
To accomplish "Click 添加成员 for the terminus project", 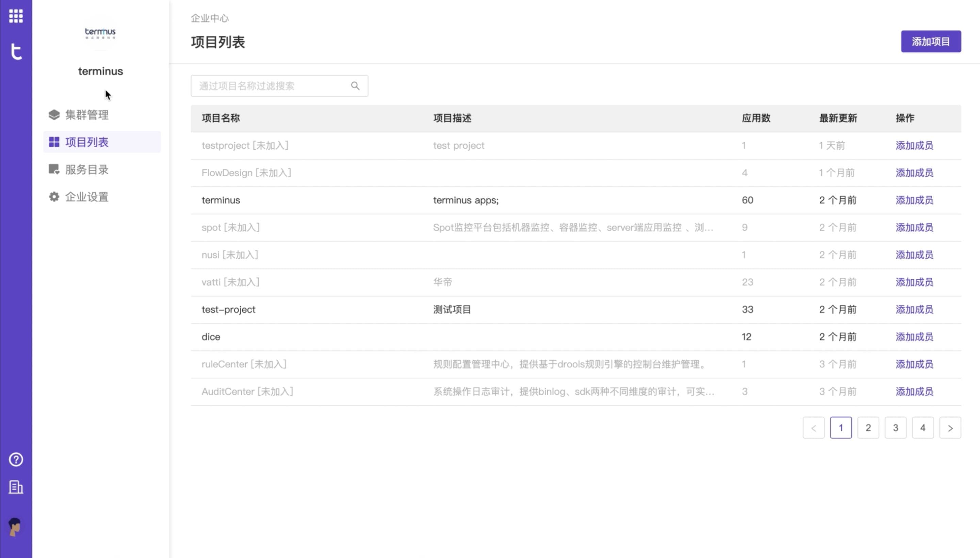I will tap(914, 200).
